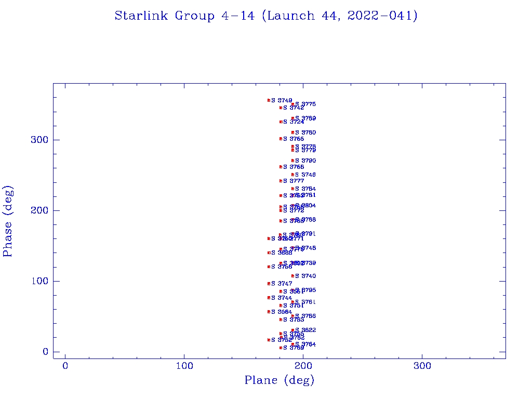This screenshot has width=532, height=399.
Task: Click the 'S 3768' satellite label
Action: (294, 167)
